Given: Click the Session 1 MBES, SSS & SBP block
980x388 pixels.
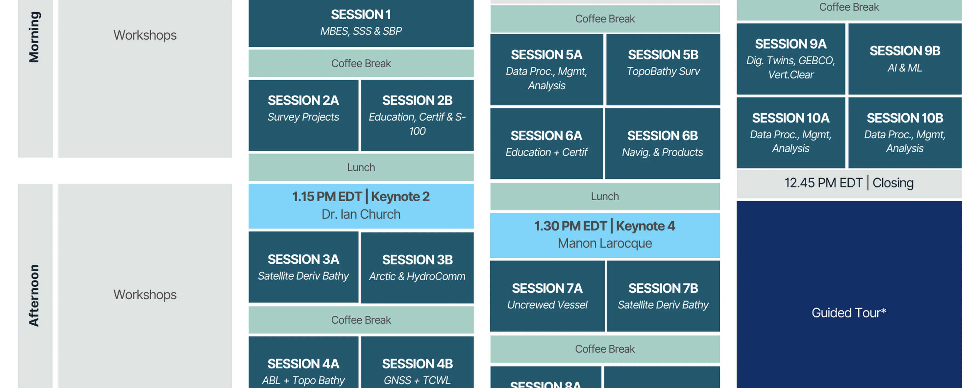Looking at the screenshot, I should pos(361,23).
